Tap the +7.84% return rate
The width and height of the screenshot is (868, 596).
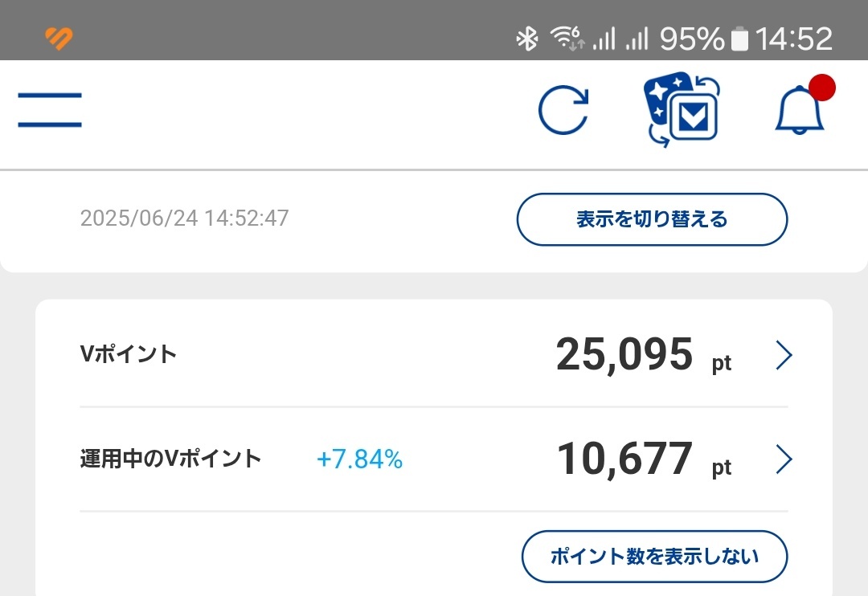tap(360, 459)
